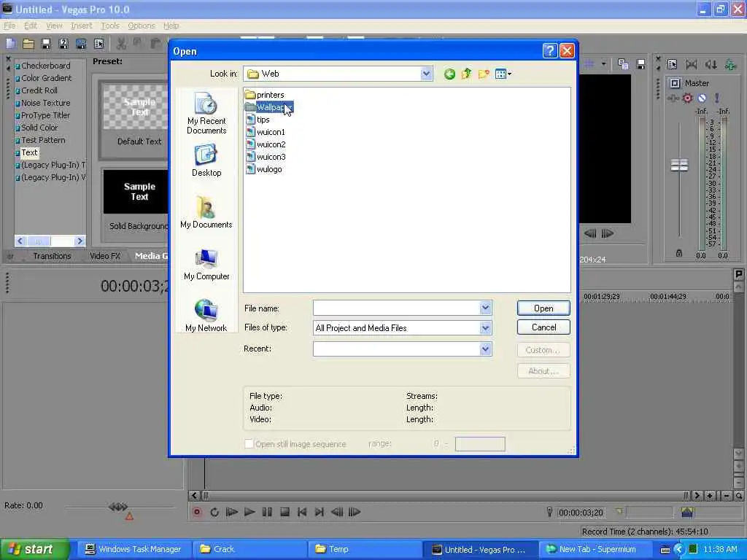747x560 pixels.
Task: Adjust the Master volume fader
Action: 679,166
